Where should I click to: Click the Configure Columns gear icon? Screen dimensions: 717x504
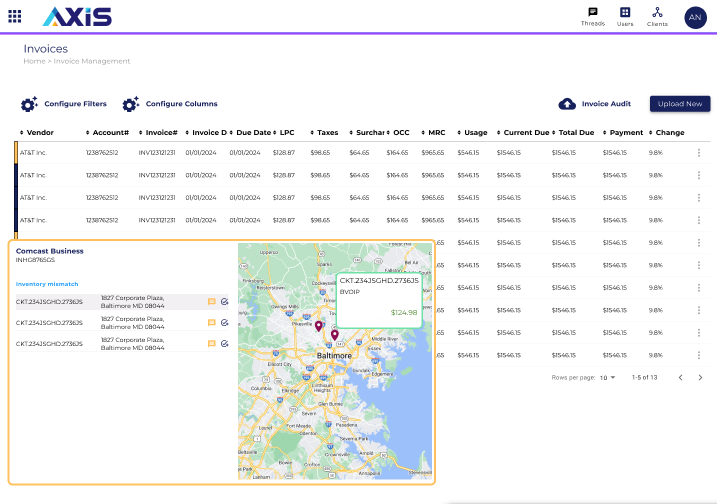coord(131,104)
